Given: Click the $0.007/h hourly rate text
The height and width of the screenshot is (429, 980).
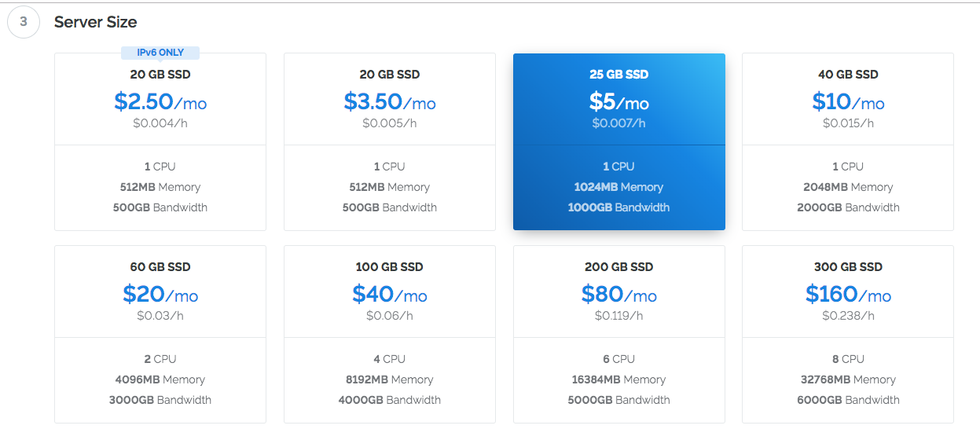Looking at the screenshot, I should pyautogui.click(x=619, y=123).
